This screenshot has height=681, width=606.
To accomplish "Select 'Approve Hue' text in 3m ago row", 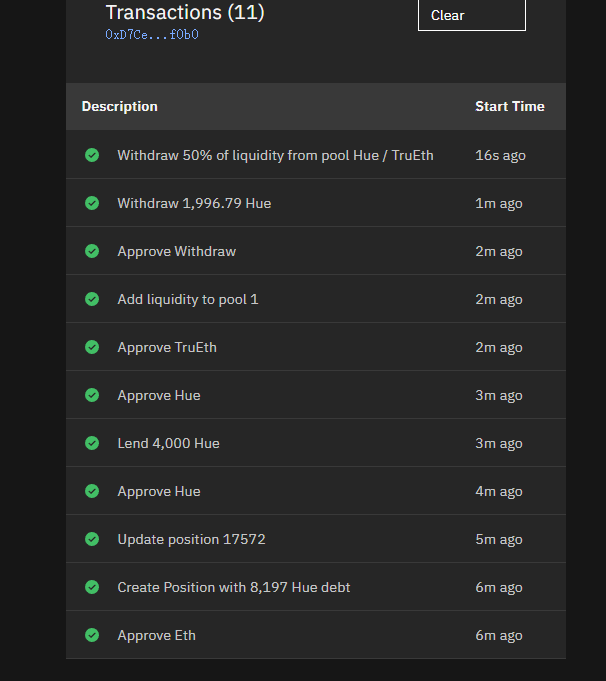I will coord(159,395).
